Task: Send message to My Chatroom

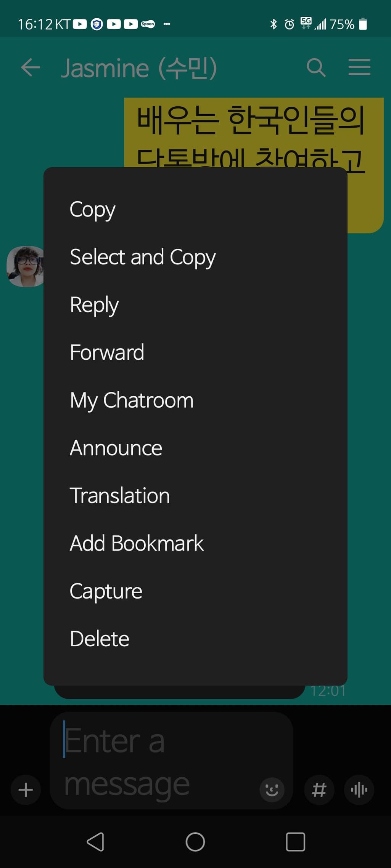Action: 195,400
